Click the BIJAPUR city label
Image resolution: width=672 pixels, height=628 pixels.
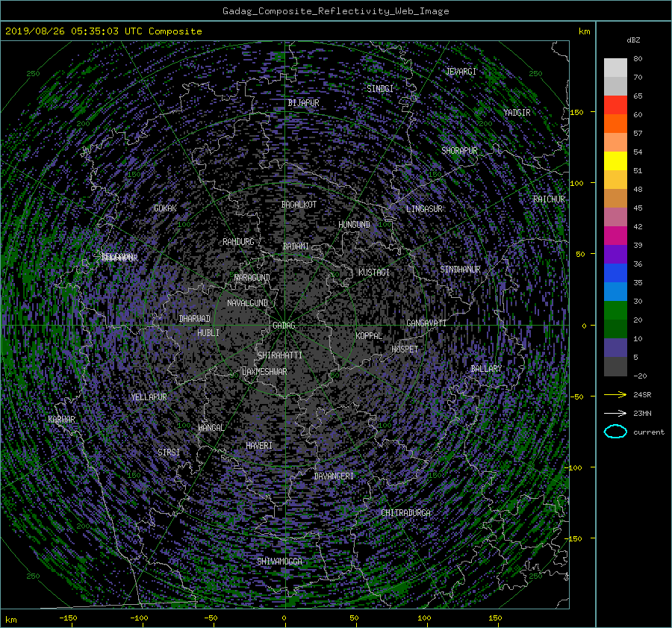pyautogui.click(x=303, y=103)
